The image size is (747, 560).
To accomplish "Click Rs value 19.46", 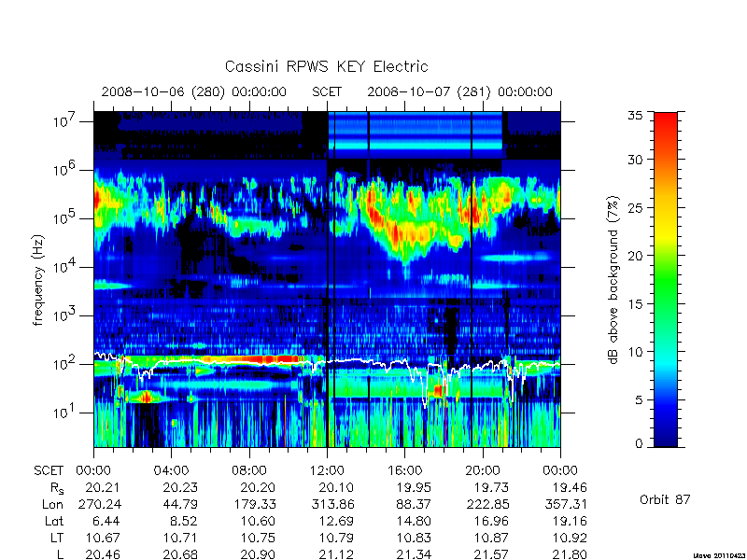I will tap(569, 487).
